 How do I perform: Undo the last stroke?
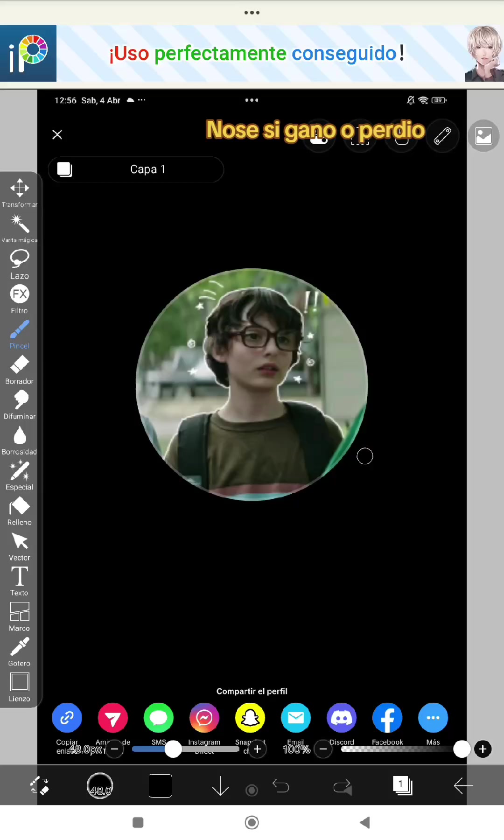(281, 786)
